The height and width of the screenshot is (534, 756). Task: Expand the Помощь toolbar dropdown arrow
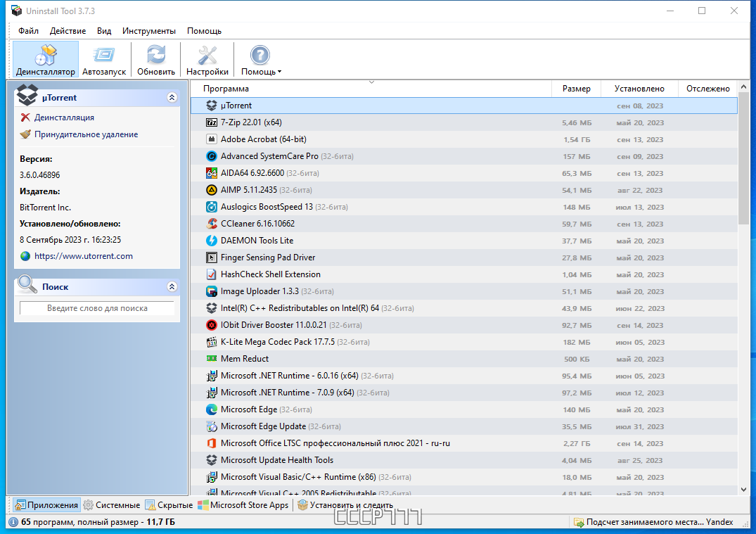pyautogui.click(x=279, y=72)
